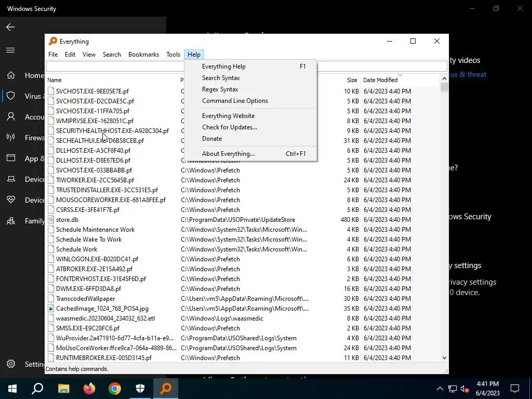Select WINLOGON.EXE-B020DC41.pf file
The image size is (532, 399).
click(97, 259)
